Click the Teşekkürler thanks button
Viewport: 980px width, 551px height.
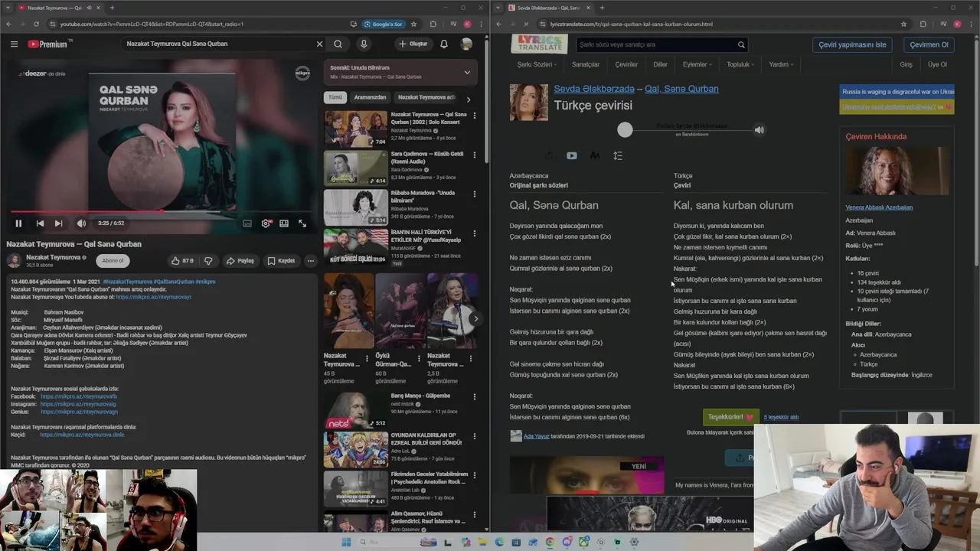point(730,417)
